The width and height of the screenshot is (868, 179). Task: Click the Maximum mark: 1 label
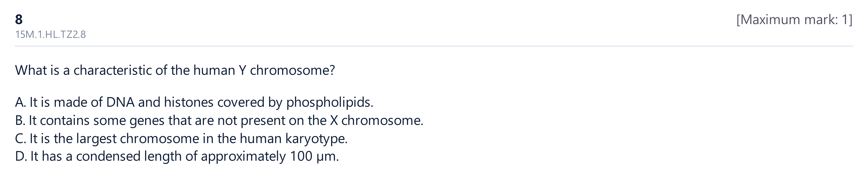(x=794, y=20)
